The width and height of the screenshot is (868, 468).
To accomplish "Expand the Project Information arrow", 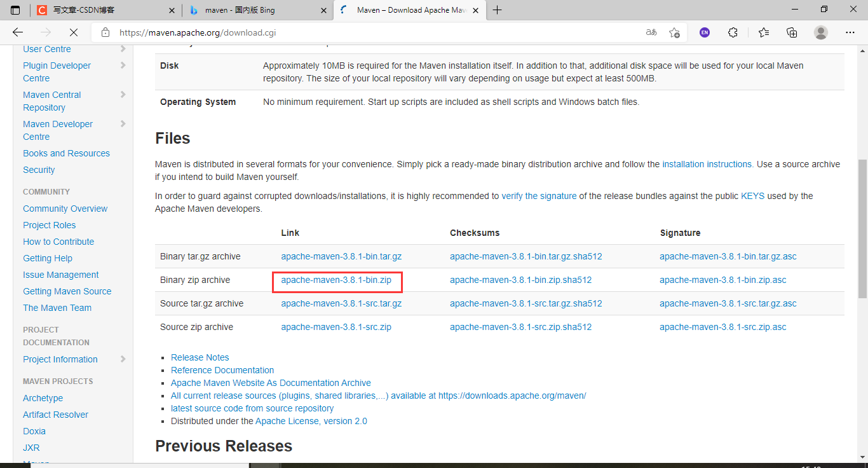I will coord(123,359).
